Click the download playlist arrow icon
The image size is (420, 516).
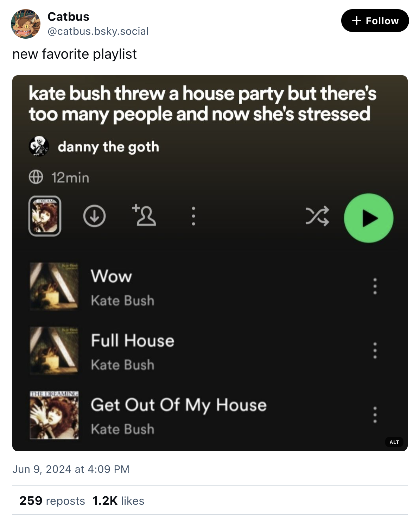[94, 216]
